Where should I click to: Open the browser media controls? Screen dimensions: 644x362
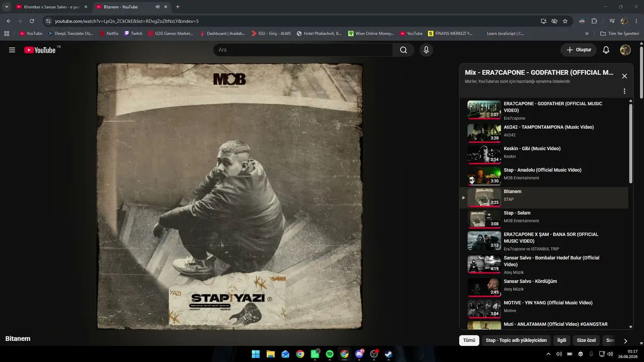coord(612,21)
